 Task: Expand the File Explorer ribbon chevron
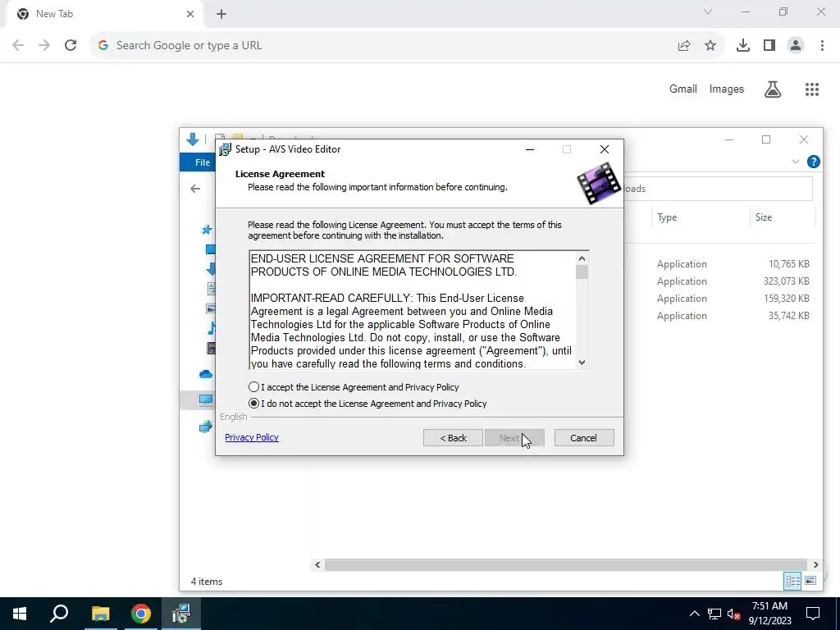click(x=796, y=162)
